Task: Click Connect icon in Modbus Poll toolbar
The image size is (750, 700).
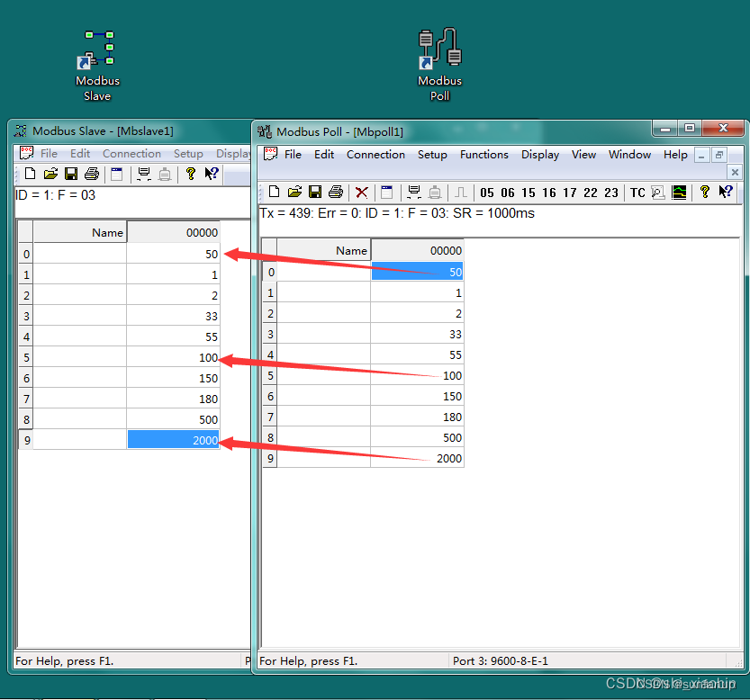Action: coord(414,192)
